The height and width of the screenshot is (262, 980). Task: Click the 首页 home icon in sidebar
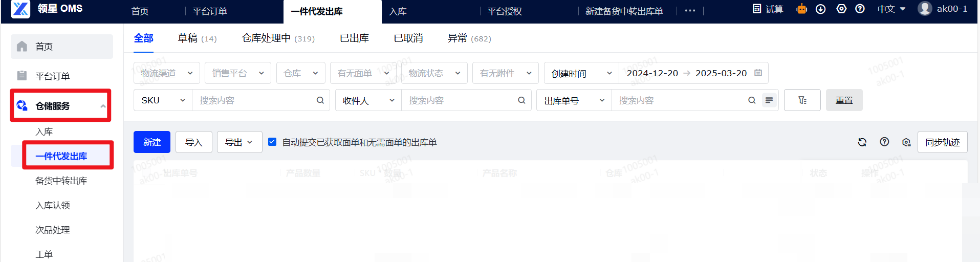(x=22, y=47)
